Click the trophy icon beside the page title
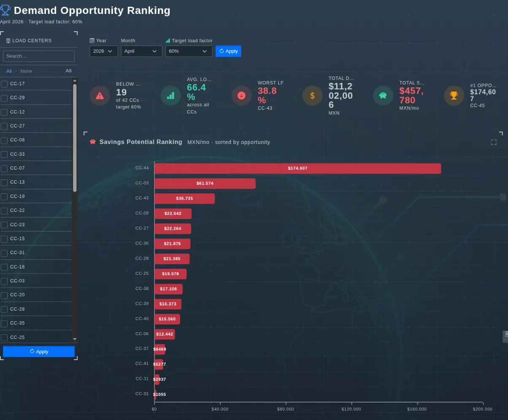 click(x=5, y=10)
